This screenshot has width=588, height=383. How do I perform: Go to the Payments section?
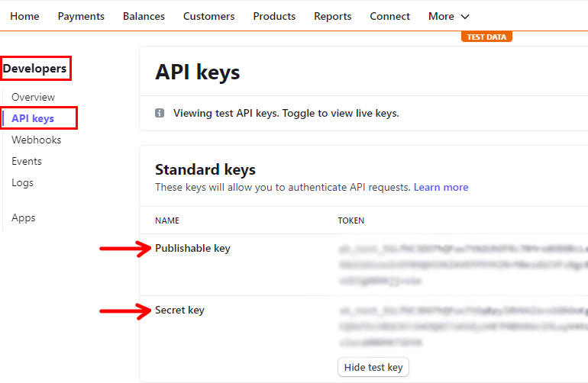coord(81,16)
